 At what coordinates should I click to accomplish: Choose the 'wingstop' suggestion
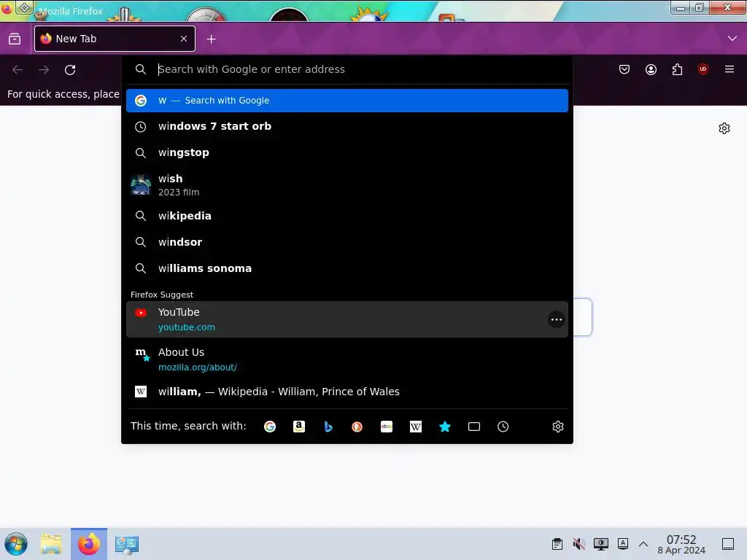click(x=347, y=153)
